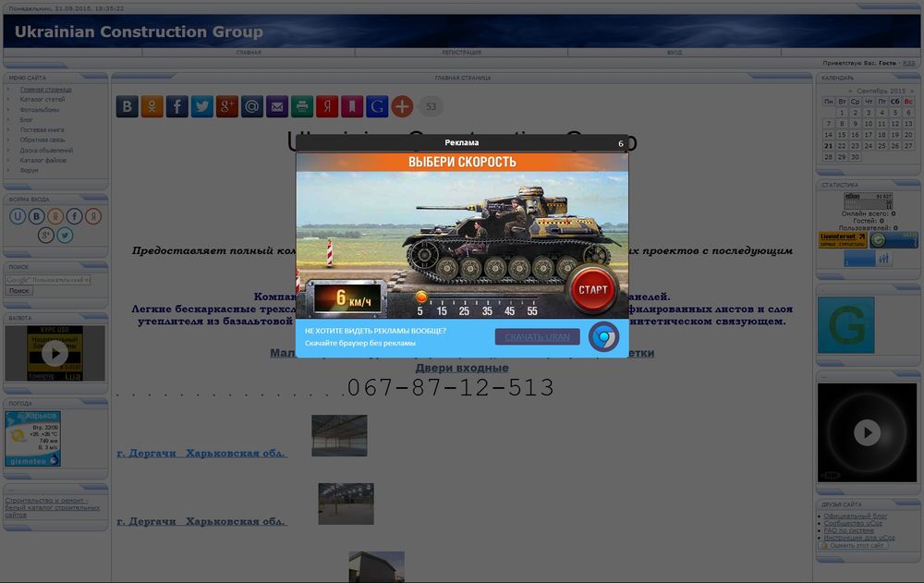924x583 pixels.
Task: Open Доска объявлений in site menu
Action: [46, 151]
